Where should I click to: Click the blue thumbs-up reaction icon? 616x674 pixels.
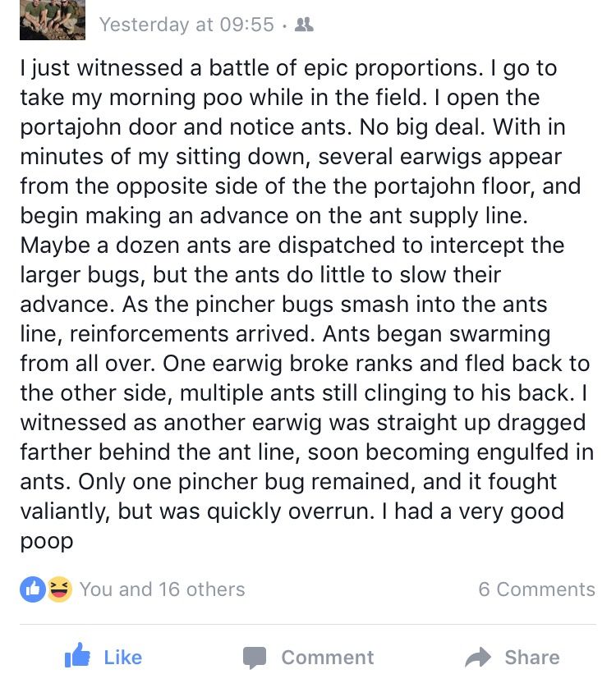pos(34,589)
